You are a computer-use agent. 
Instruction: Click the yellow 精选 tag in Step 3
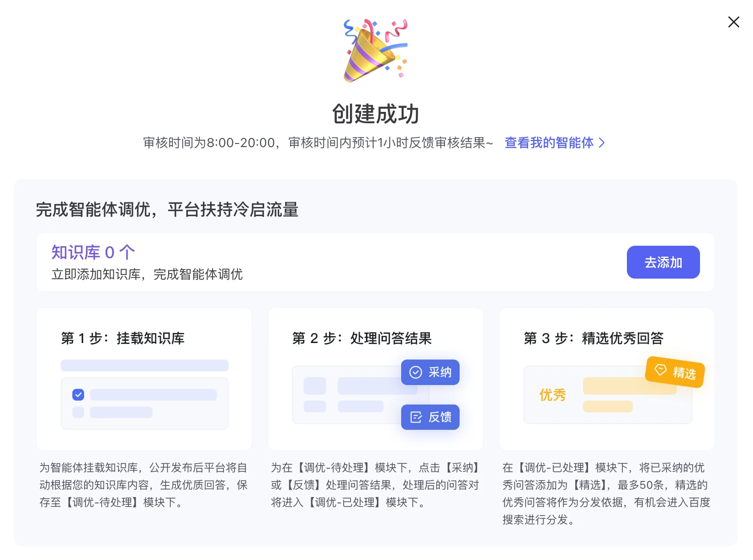click(675, 372)
